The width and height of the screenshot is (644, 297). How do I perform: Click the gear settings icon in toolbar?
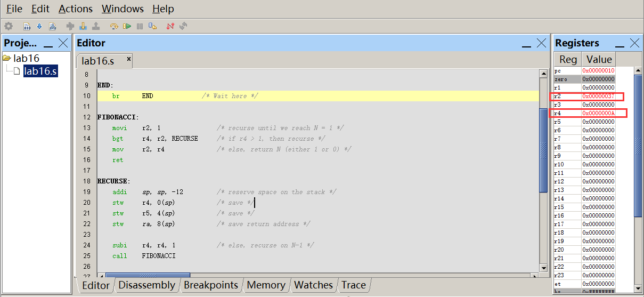click(x=9, y=26)
